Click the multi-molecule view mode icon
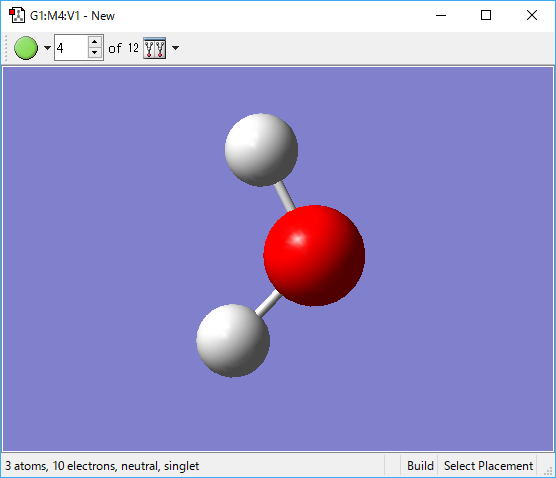Image resolution: width=556 pixels, height=478 pixels. click(x=155, y=48)
